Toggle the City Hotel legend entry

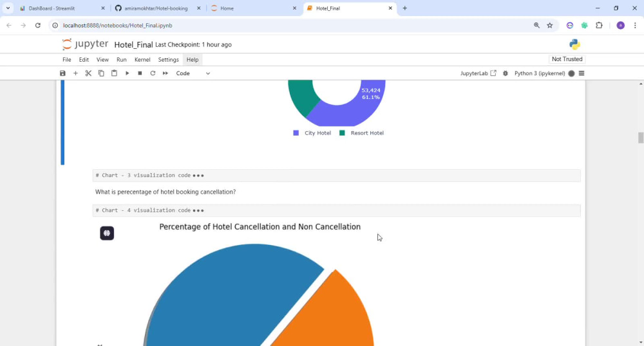tap(312, 133)
